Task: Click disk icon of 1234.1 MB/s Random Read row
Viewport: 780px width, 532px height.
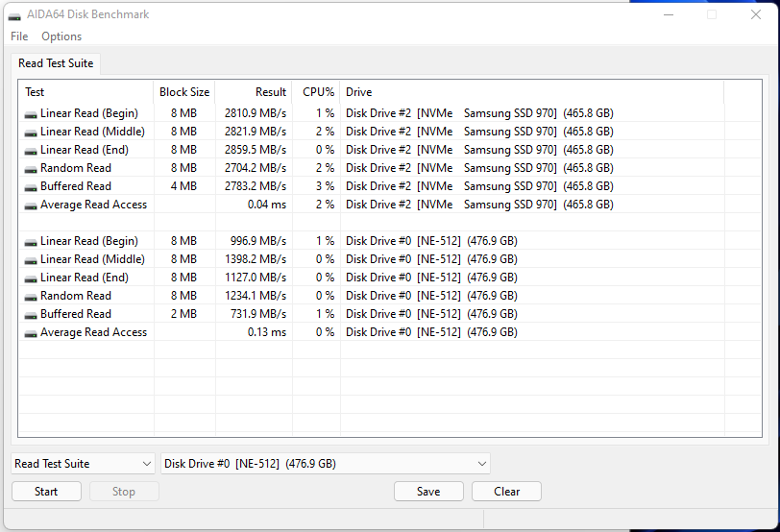Action: pyautogui.click(x=31, y=298)
